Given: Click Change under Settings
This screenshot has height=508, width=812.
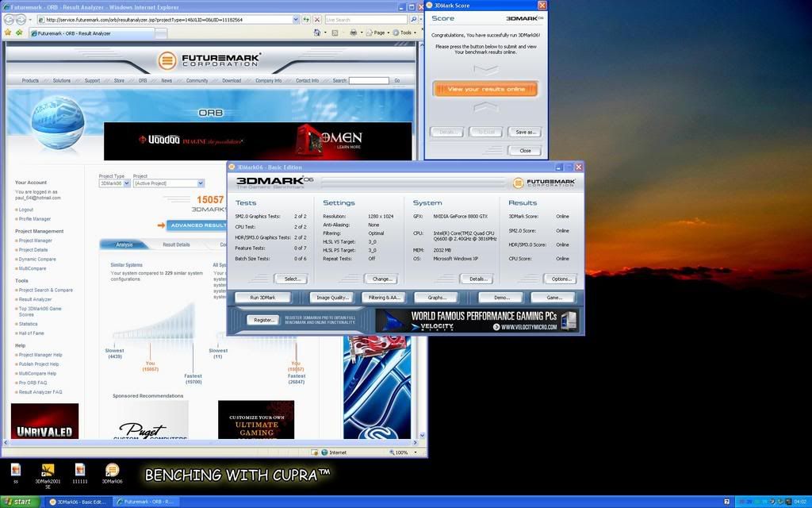Looking at the screenshot, I should tap(381, 279).
